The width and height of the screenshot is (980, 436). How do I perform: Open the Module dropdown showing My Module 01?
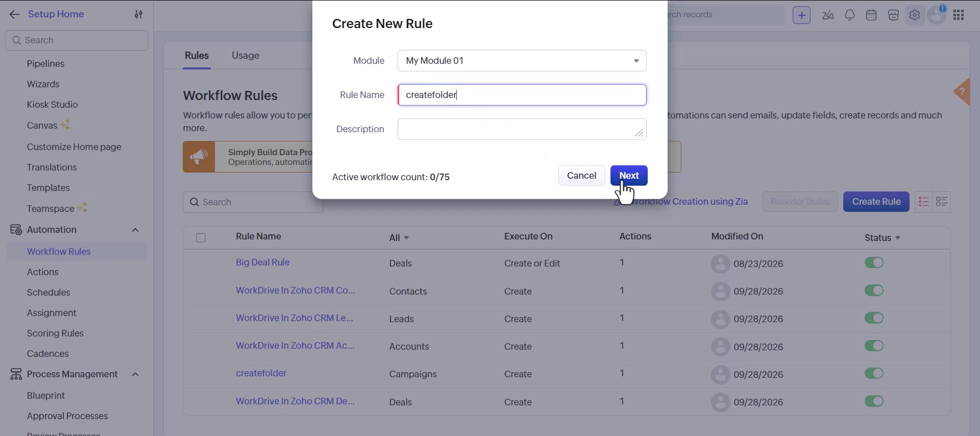coord(522,61)
